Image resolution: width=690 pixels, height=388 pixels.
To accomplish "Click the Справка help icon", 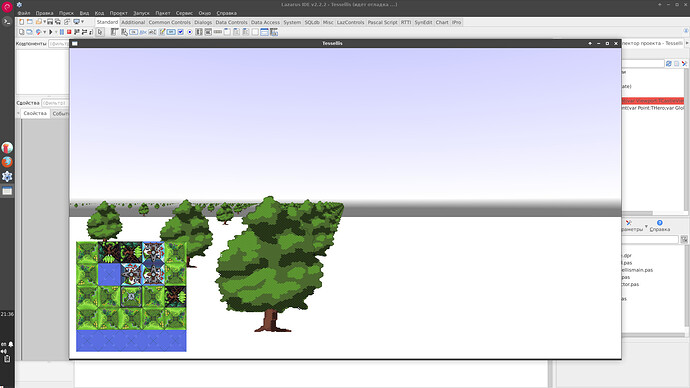I will coord(660,223).
